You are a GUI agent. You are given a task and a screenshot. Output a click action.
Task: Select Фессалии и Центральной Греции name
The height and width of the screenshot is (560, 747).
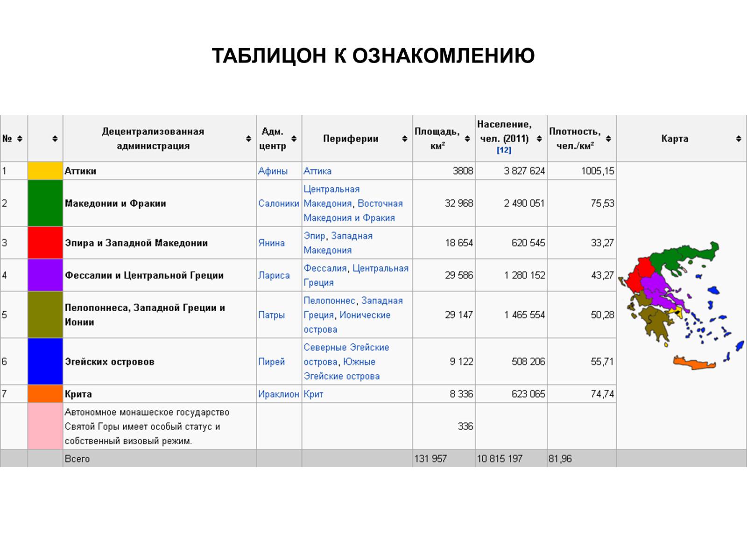click(144, 275)
